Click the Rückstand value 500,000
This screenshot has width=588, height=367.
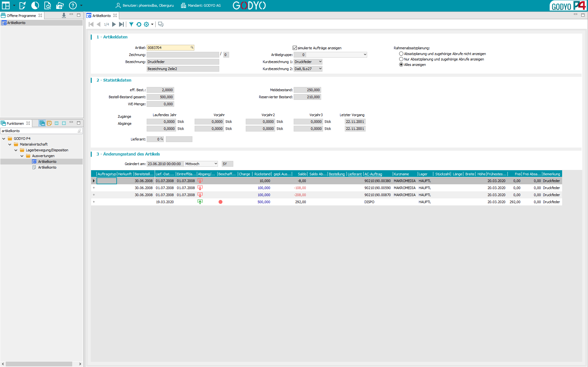(x=264, y=202)
